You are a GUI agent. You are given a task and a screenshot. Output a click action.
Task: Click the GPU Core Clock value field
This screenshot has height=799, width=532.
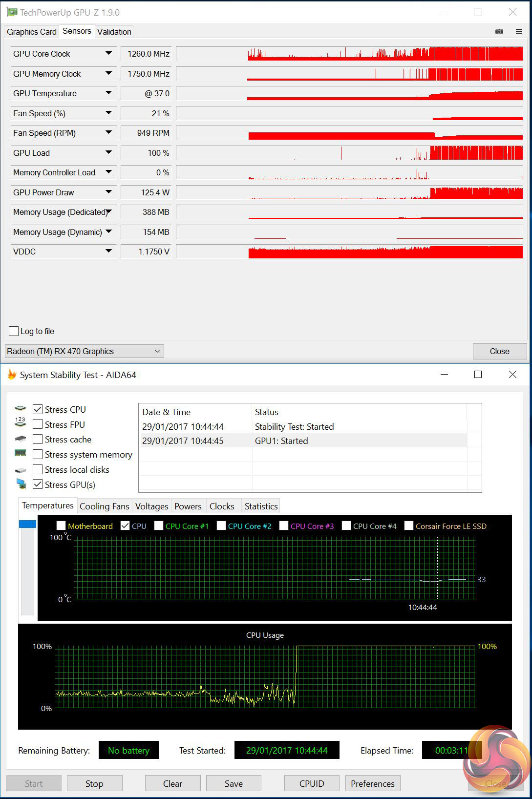click(146, 54)
